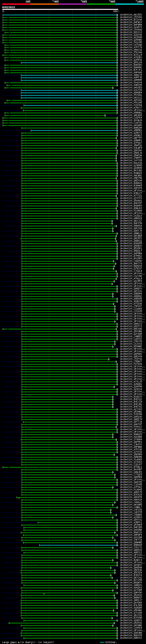Select label UniRef100_A9PF35
This screenshot has height=644, width=146.
131,77
